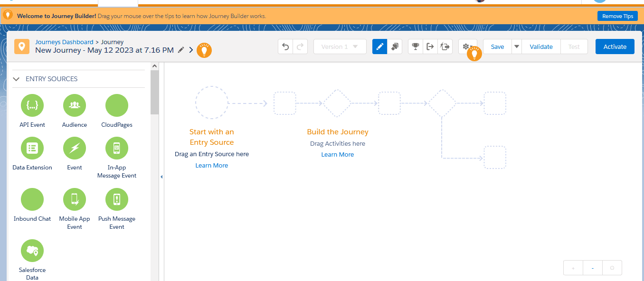Viewport: 644px width, 281px height.
Task: Switch to the open browser tab
Action: coord(117,2)
